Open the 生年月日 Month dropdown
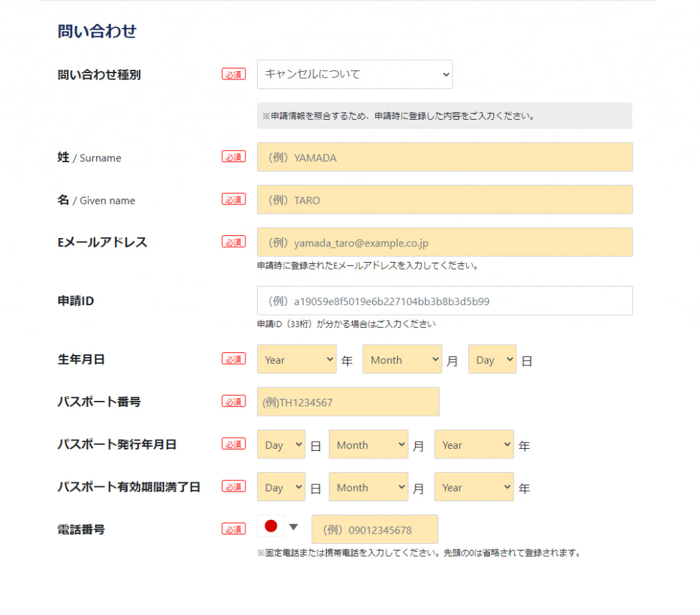 (x=402, y=359)
